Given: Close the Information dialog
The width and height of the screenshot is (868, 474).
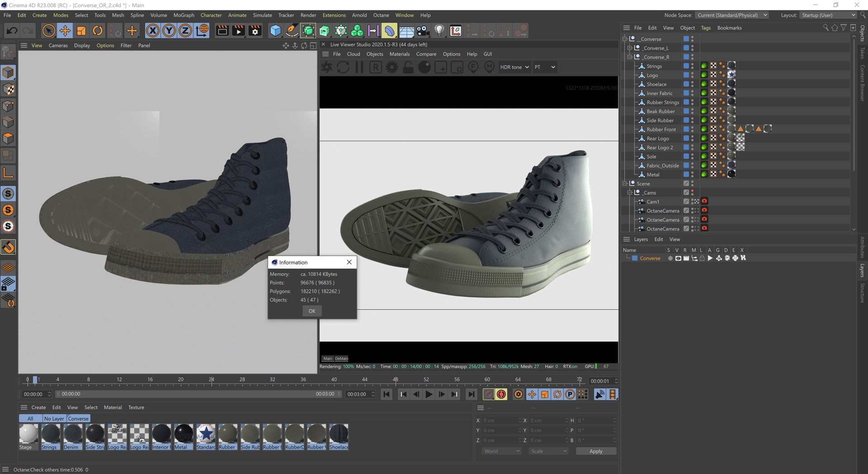Looking at the screenshot, I should [x=349, y=263].
